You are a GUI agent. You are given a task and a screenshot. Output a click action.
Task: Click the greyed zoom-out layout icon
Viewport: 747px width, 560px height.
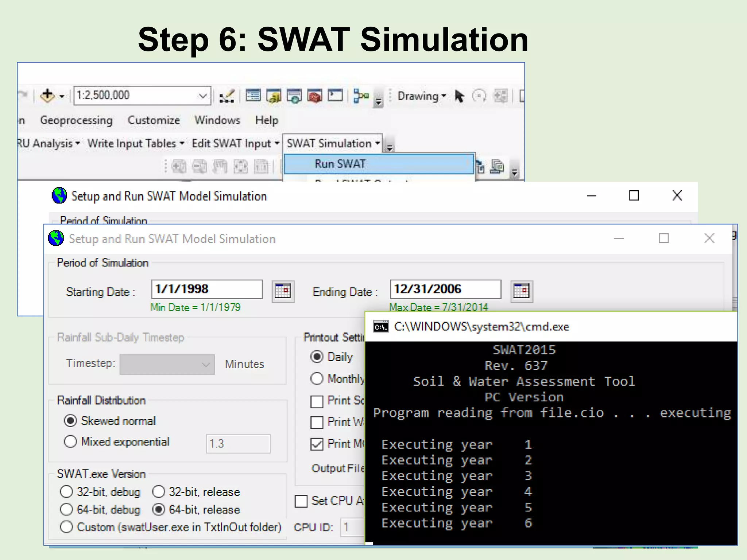point(199,167)
